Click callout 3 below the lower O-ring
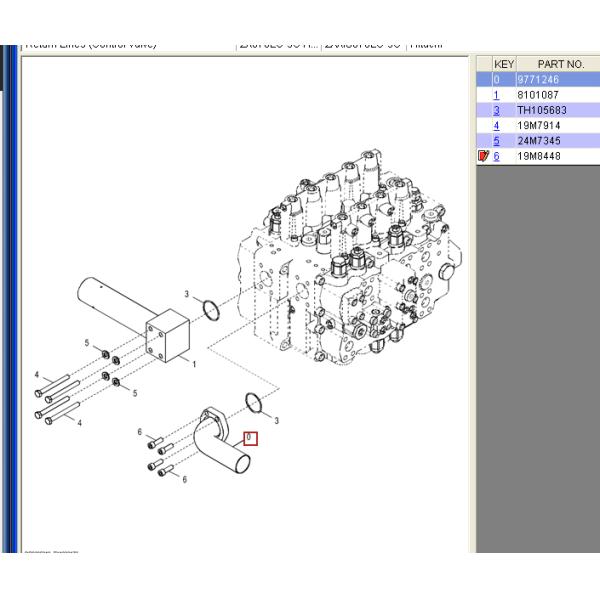 coord(276,421)
